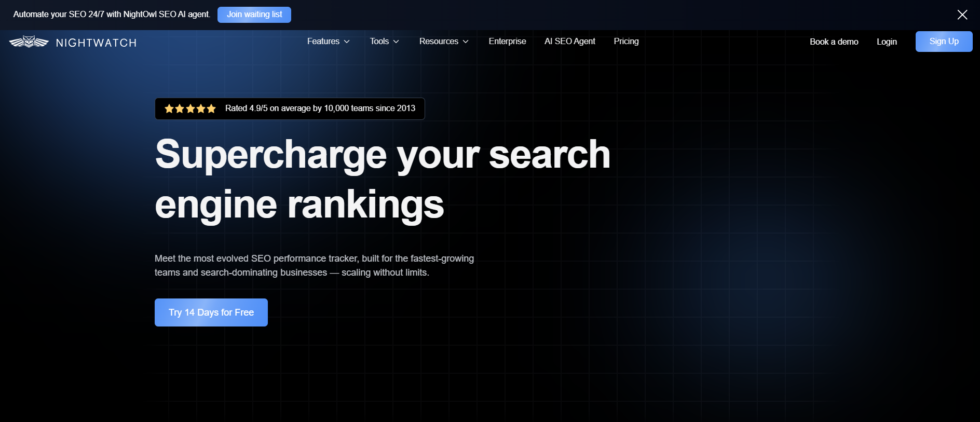The width and height of the screenshot is (980, 422).
Task: Click the last gold star in the rating badge
Action: [211, 108]
